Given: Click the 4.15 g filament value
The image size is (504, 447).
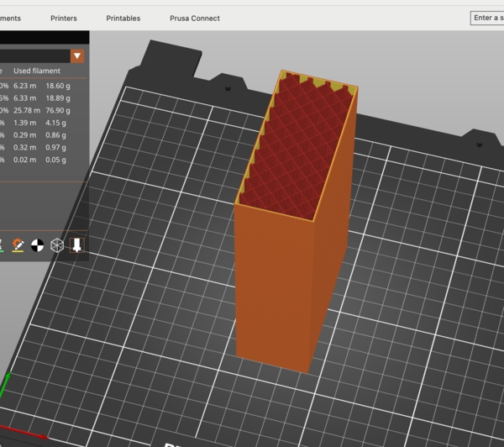Looking at the screenshot, I should (55, 123).
